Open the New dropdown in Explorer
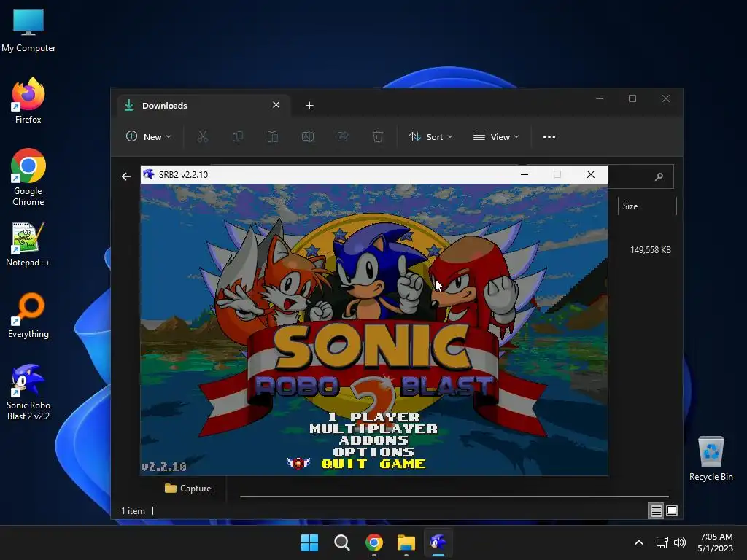The image size is (747, 560). 148,136
